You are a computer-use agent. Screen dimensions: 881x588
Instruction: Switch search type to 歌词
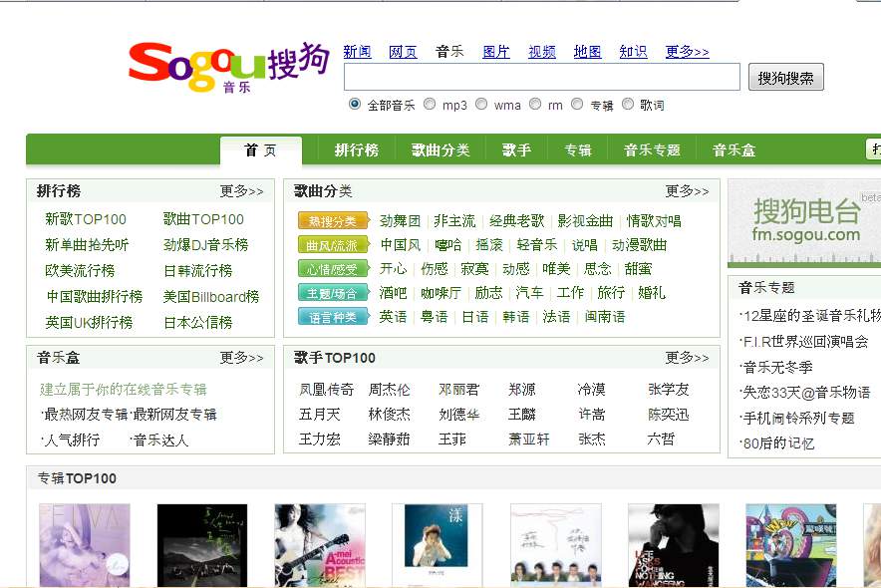[628, 103]
